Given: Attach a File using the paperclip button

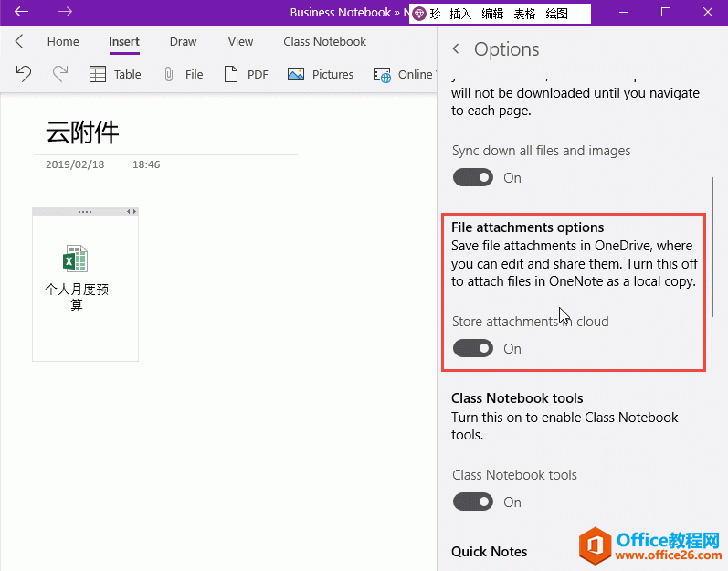Looking at the screenshot, I should click(184, 74).
